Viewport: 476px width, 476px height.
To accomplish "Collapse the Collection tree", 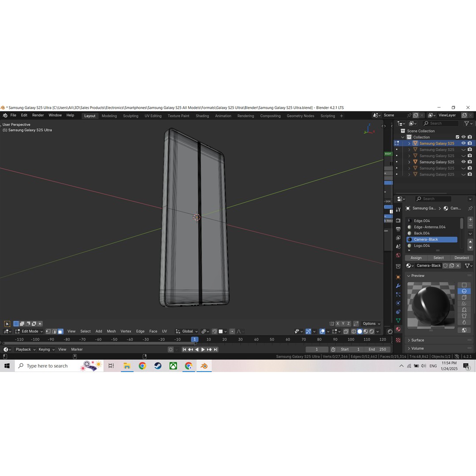I will [x=403, y=137].
